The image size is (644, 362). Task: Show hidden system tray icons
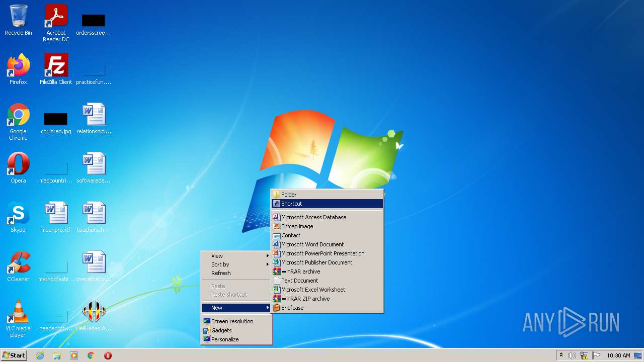tap(561, 355)
